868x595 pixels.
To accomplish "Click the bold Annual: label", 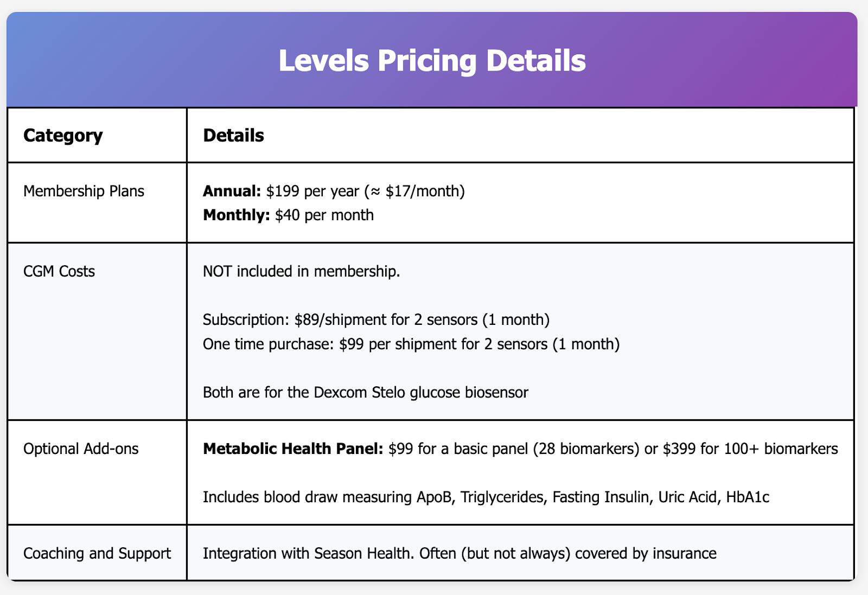I will 232,191.
